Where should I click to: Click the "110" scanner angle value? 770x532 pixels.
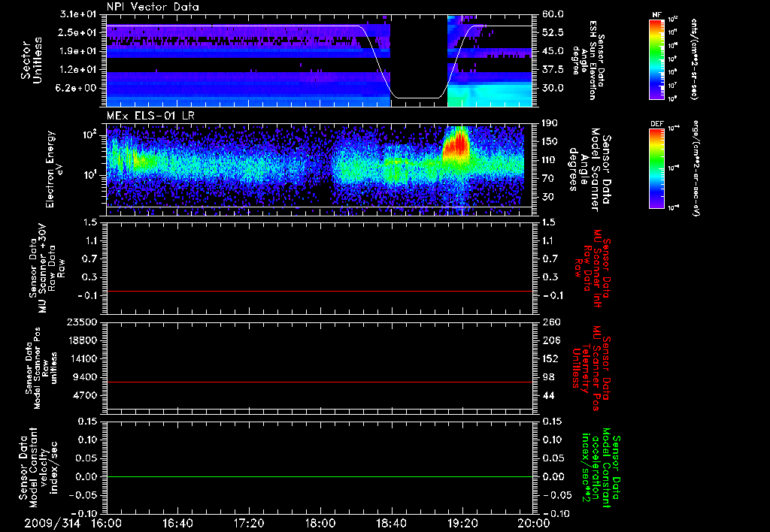550,160
